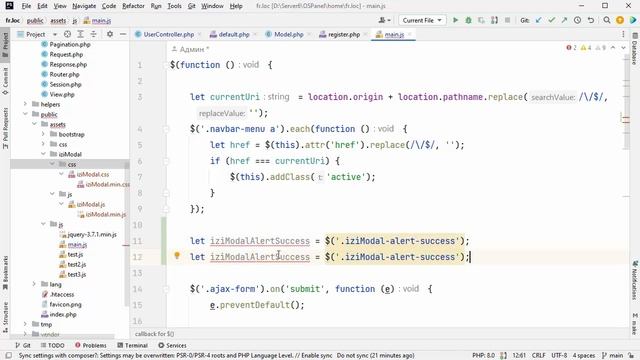The height and width of the screenshot is (360, 640).
Task: Expand the helpers folder
Action: [x=25, y=104]
